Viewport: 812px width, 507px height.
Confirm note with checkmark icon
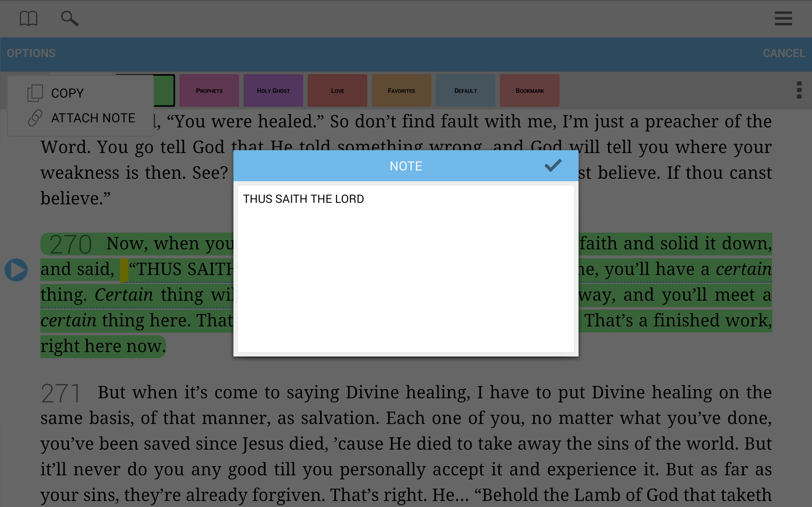[553, 166]
